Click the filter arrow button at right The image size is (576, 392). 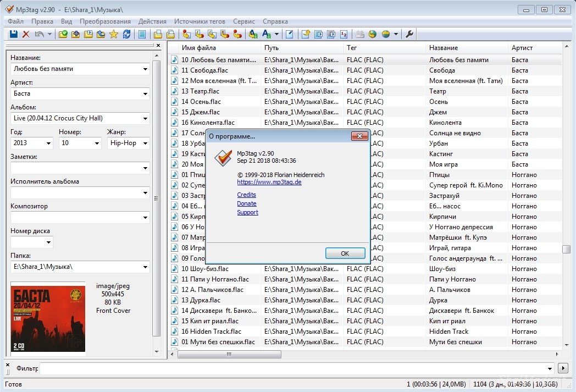coord(563,368)
